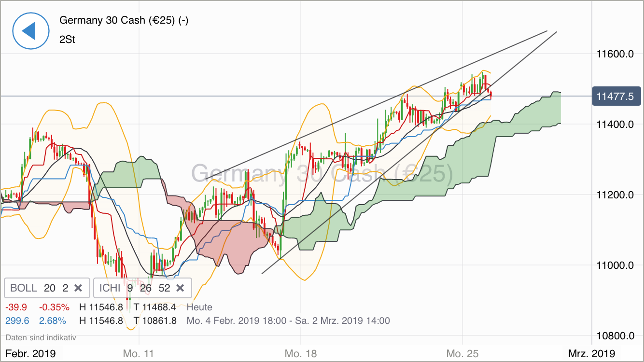This screenshot has width=644, height=362.
Task: Click the 11200.0 price axis value
Action: pyautogui.click(x=615, y=195)
